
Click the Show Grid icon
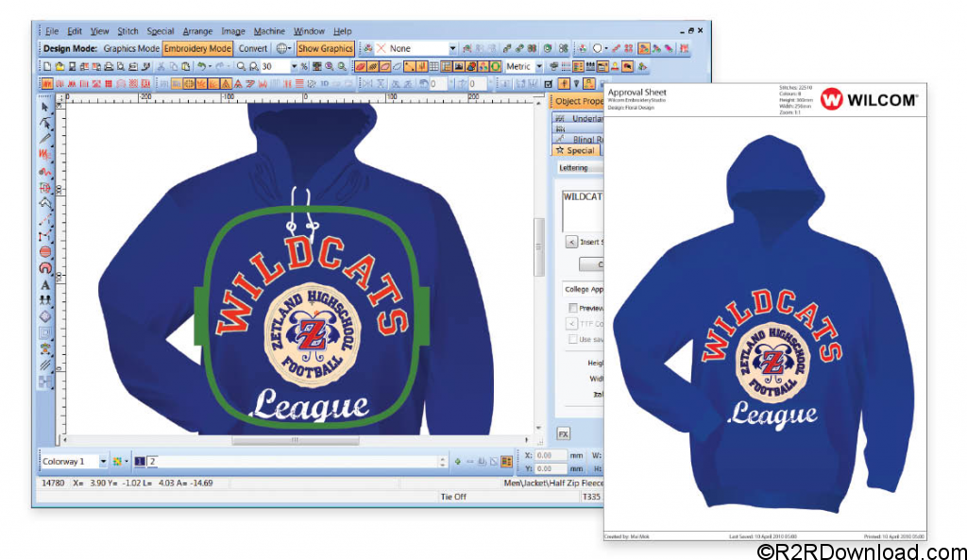(x=434, y=67)
